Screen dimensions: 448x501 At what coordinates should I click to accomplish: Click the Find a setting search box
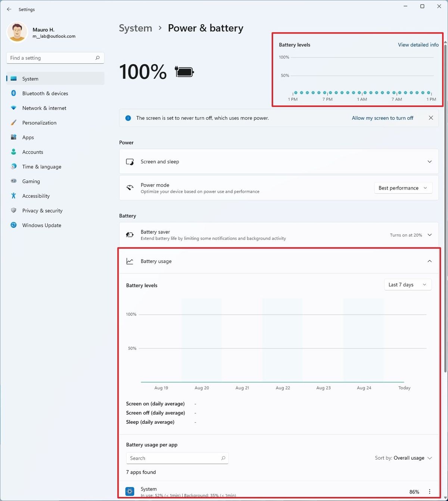point(52,58)
